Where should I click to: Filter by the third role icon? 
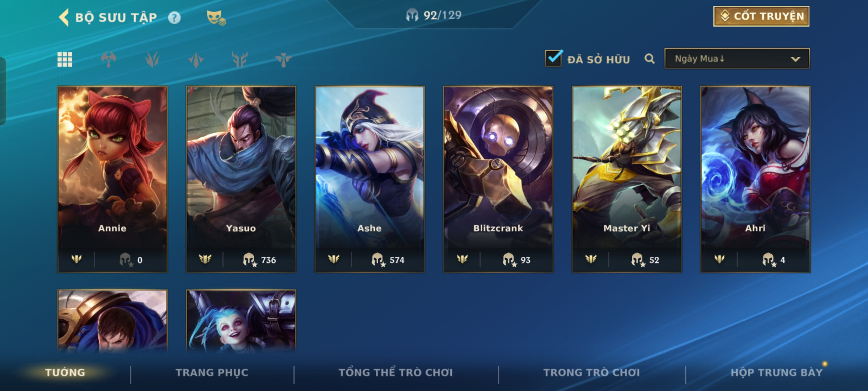(x=196, y=59)
